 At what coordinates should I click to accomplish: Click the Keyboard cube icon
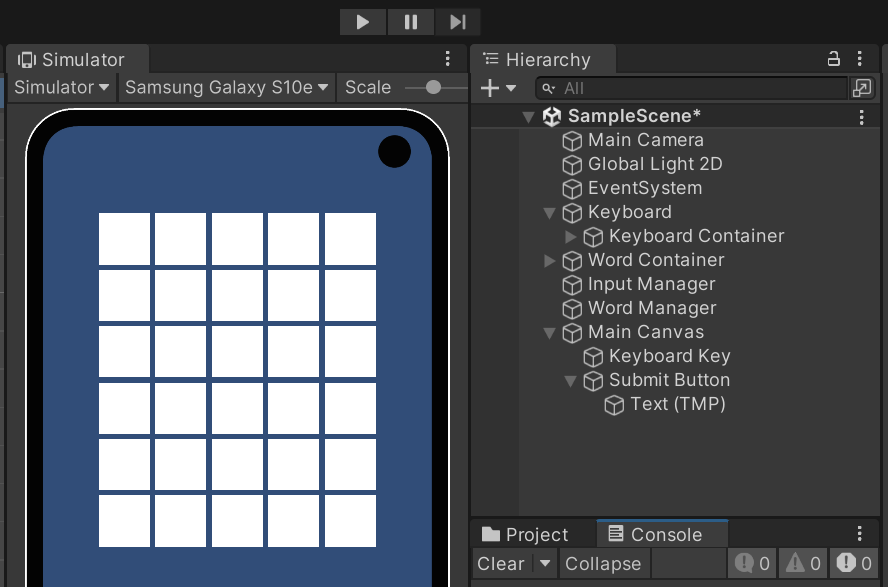(572, 213)
